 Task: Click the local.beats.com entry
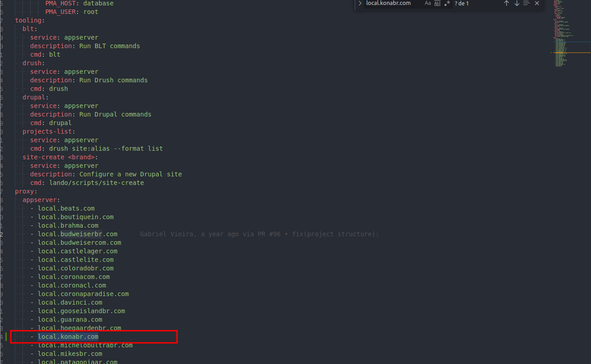(66, 208)
